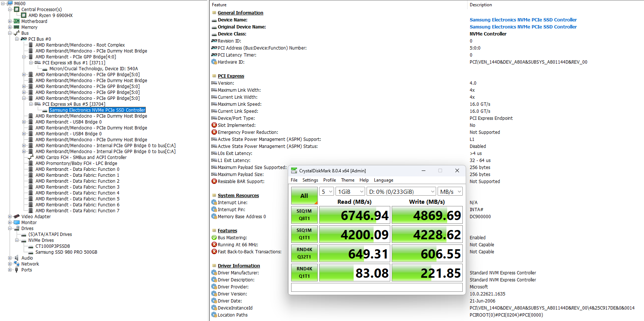644x321 pixels.
Task: Click the Original Device Name value link
Action: pyautogui.click(x=523, y=27)
